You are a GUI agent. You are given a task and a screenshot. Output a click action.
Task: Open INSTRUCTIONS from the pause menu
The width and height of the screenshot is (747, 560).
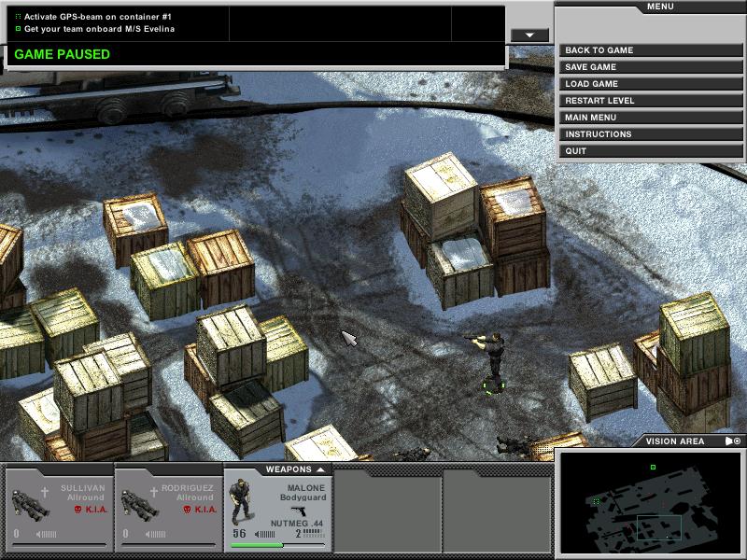pyautogui.click(x=651, y=134)
